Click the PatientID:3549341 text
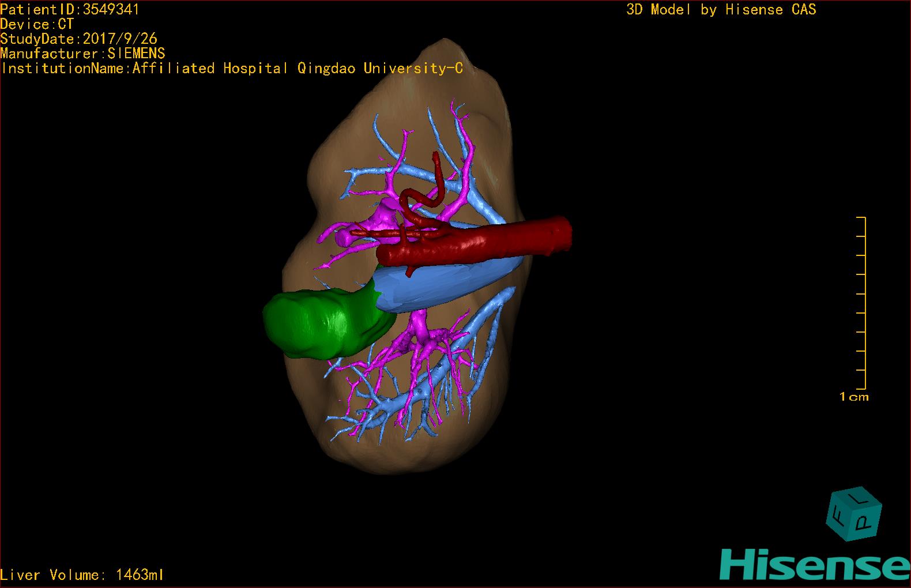This screenshot has width=911, height=588. tap(70, 9)
